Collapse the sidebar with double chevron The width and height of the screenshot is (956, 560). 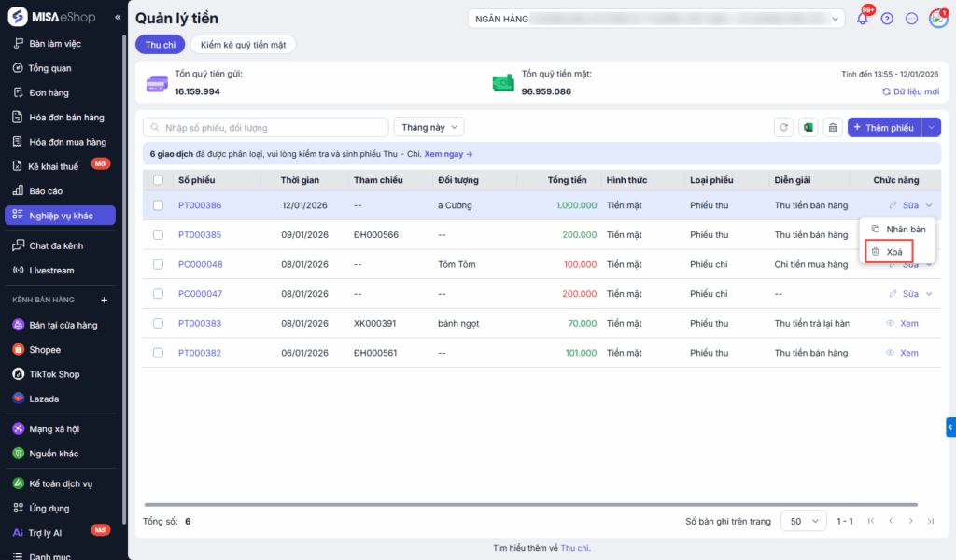pyautogui.click(x=118, y=18)
